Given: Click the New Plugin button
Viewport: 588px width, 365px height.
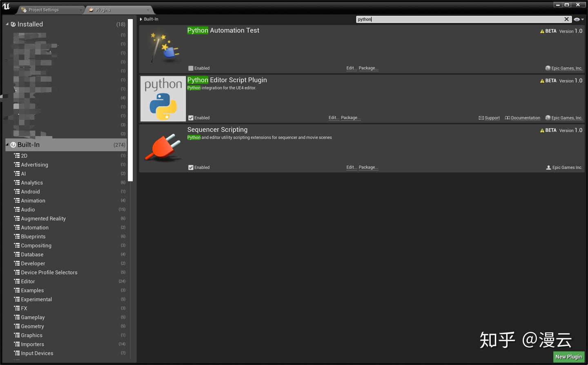Looking at the screenshot, I should coord(568,356).
